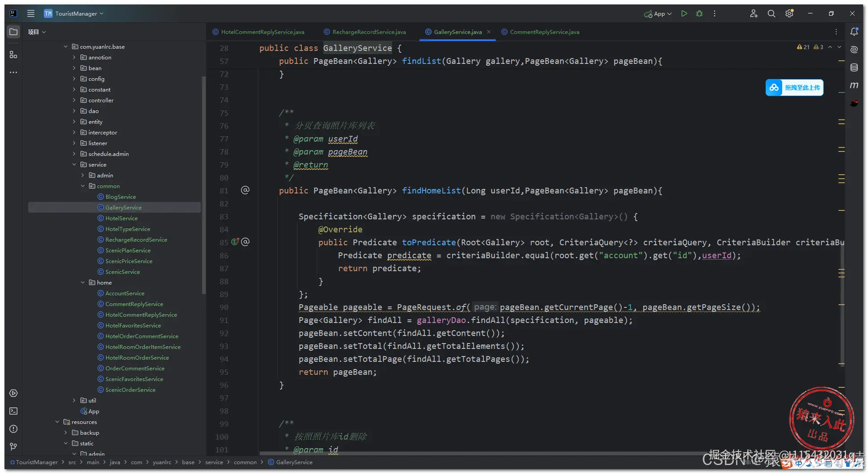
Task: Collapse the service package
Action: coord(74,164)
